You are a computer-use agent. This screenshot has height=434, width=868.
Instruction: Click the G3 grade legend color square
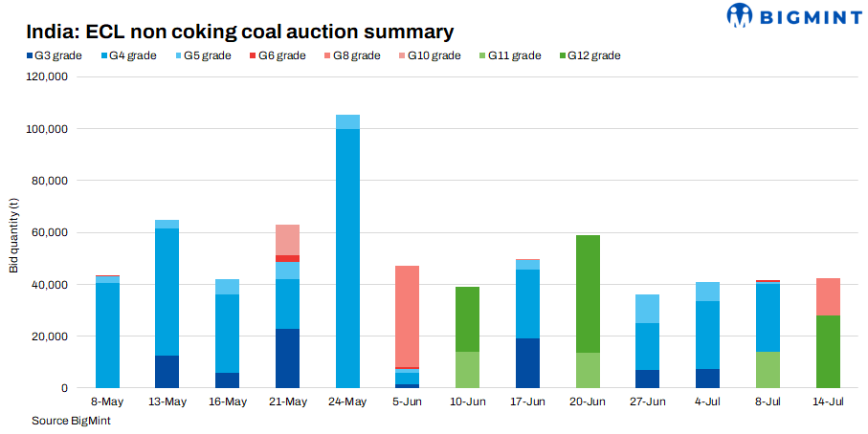pyautogui.click(x=30, y=55)
